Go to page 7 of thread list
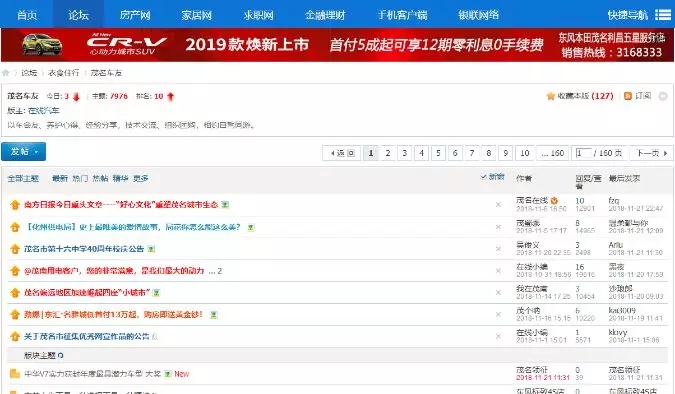This screenshot has width=675, height=394. [x=472, y=153]
